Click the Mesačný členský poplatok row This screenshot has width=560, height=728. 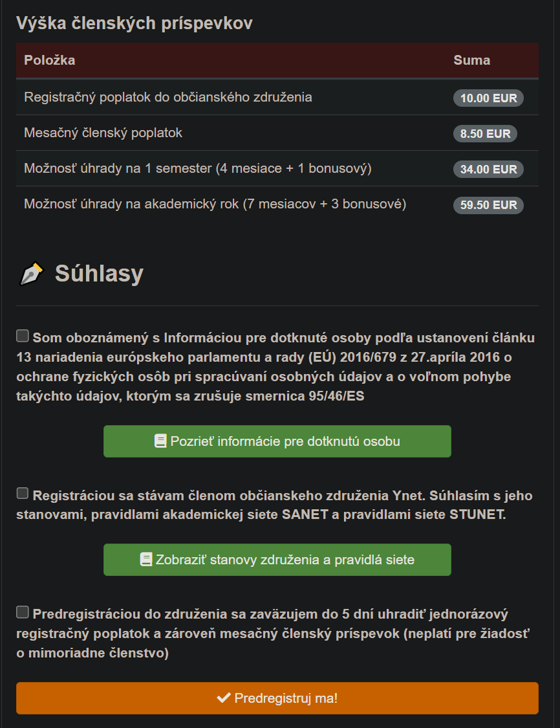103,133
